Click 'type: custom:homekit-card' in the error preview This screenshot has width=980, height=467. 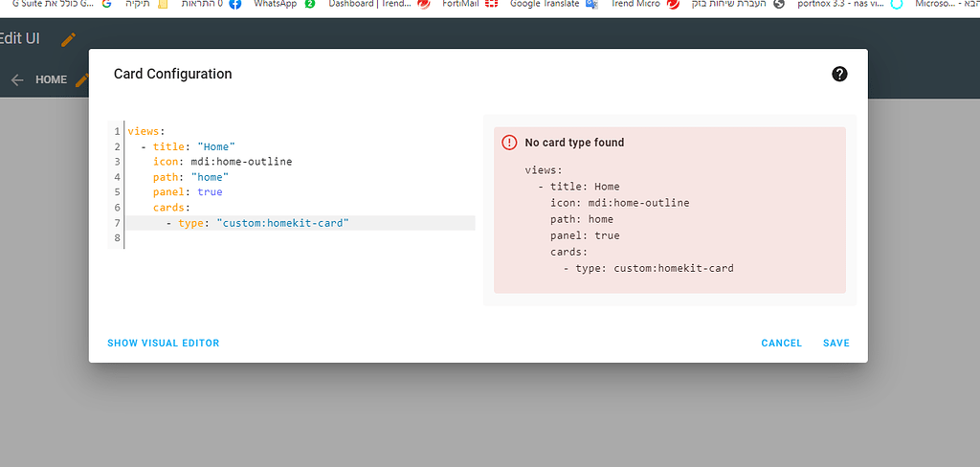(x=655, y=269)
